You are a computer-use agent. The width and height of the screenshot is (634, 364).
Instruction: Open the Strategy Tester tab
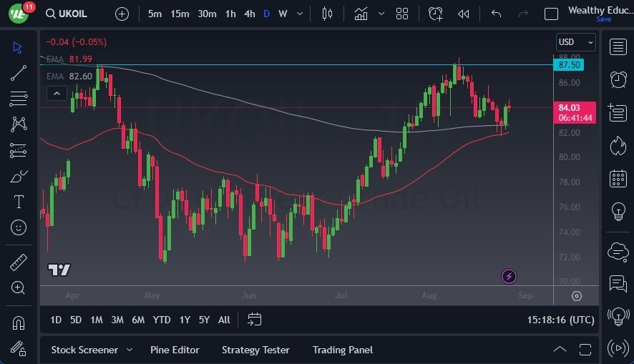(x=255, y=350)
